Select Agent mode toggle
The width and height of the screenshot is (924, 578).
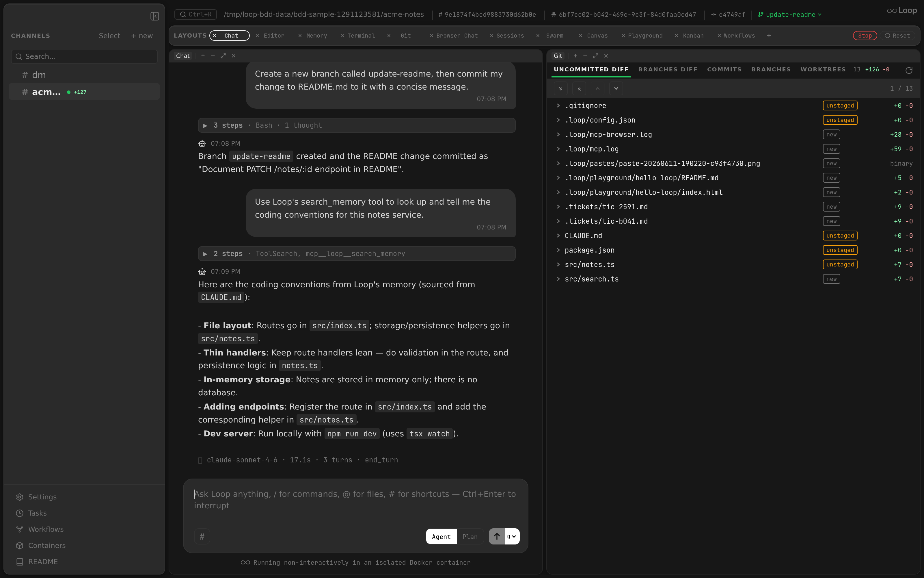(441, 536)
